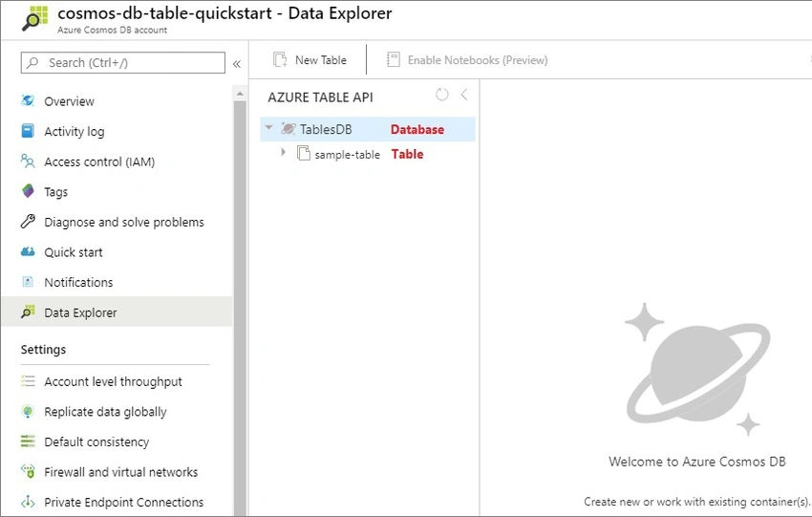
Task: Click the Tags icon
Action: pyautogui.click(x=28, y=191)
